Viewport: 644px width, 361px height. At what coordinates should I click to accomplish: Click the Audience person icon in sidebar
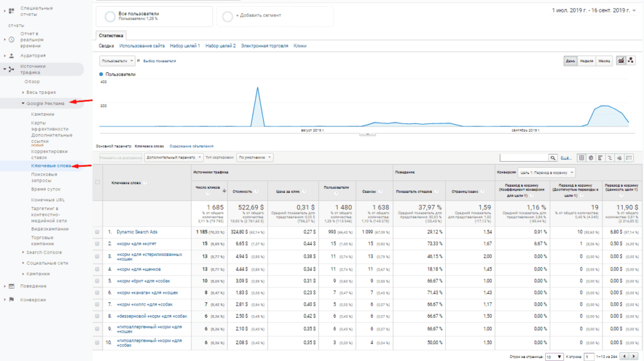point(11,55)
